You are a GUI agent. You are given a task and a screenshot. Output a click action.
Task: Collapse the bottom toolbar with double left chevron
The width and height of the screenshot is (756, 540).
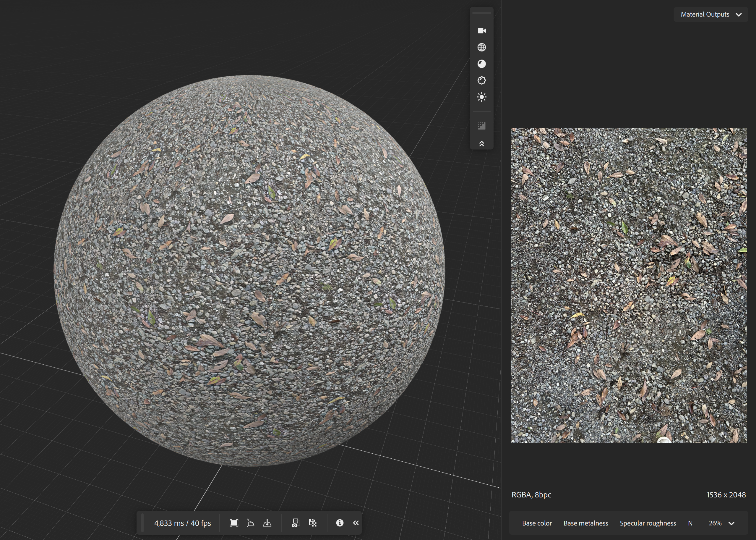pyautogui.click(x=356, y=523)
